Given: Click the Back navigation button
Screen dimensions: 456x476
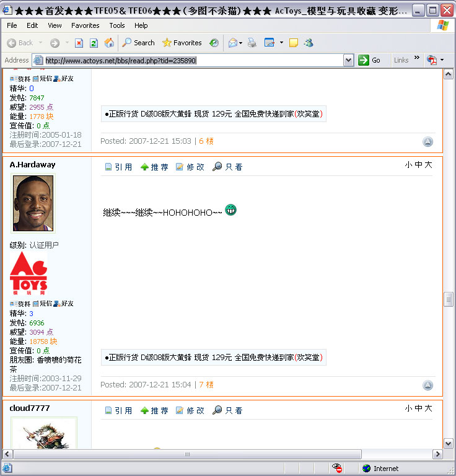Looking at the screenshot, I should click(x=20, y=43).
